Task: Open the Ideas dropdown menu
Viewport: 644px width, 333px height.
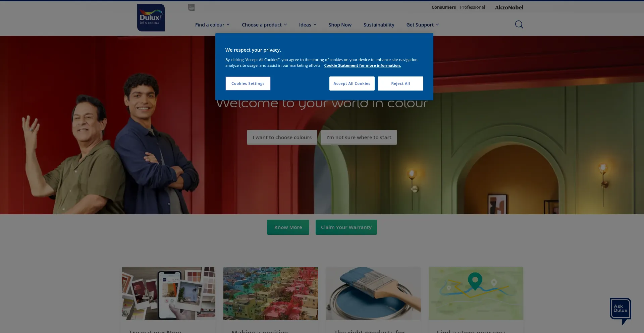Action: (308, 25)
